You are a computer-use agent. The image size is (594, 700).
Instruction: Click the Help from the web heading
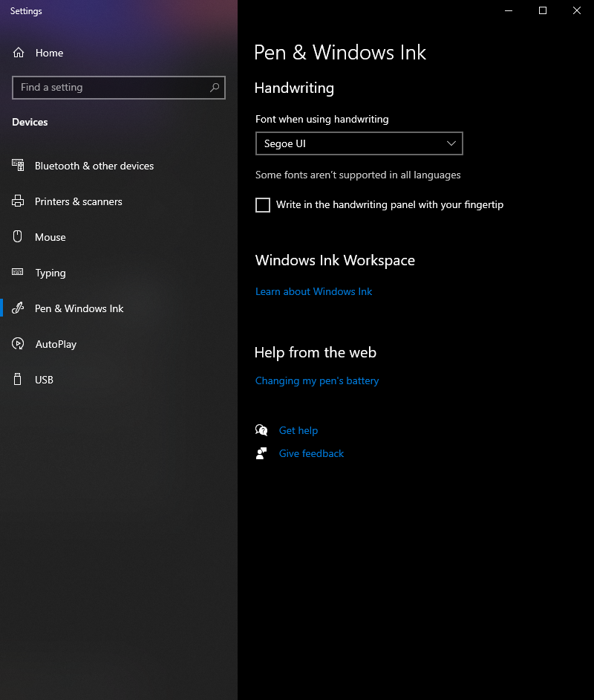pyautogui.click(x=316, y=352)
